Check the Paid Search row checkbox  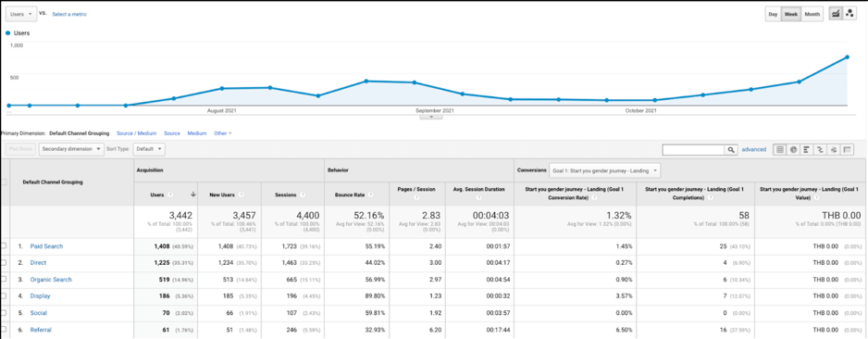[5, 246]
